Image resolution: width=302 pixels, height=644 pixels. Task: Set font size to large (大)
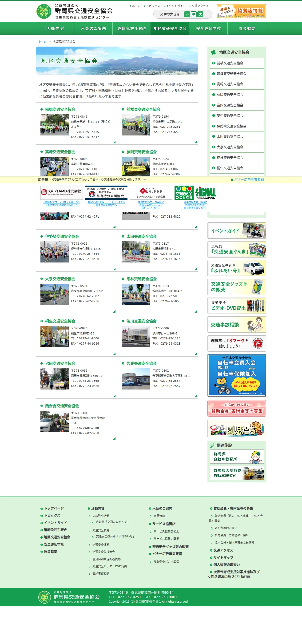click(200, 14)
